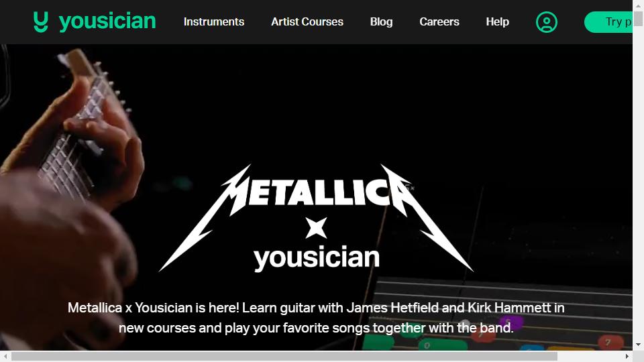Click the horizontal scrollbar thumb

coord(284,356)
